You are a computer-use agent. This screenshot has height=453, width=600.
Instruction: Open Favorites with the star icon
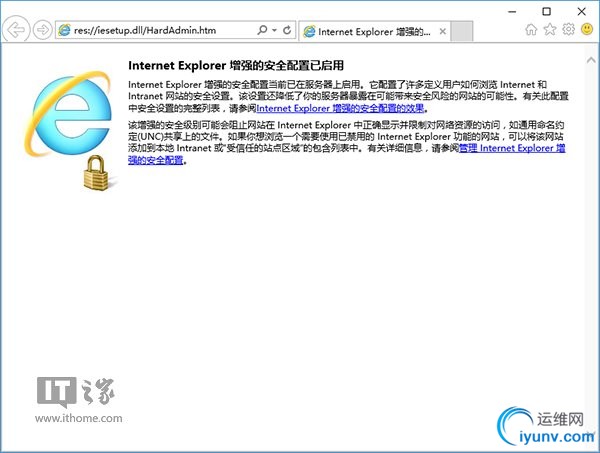[550, 29]
